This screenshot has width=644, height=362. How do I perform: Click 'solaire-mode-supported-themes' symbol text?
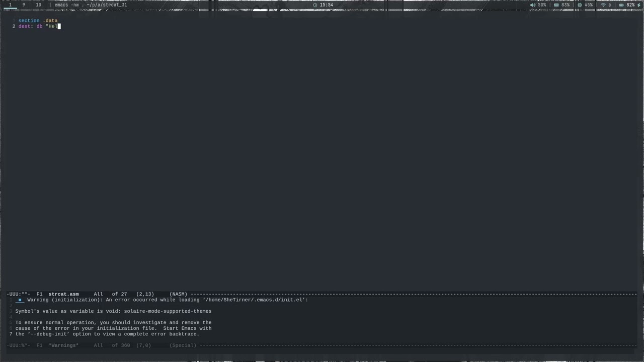[168, 311]
